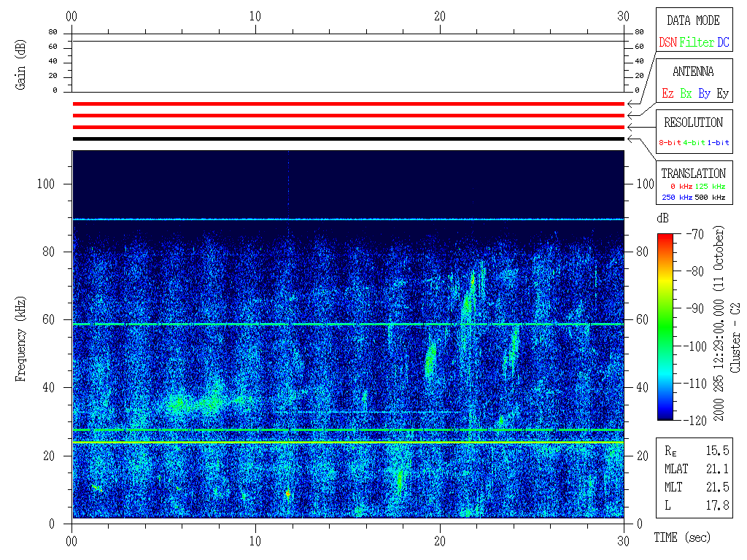Click the red DSN label under Data Mode

667,42
